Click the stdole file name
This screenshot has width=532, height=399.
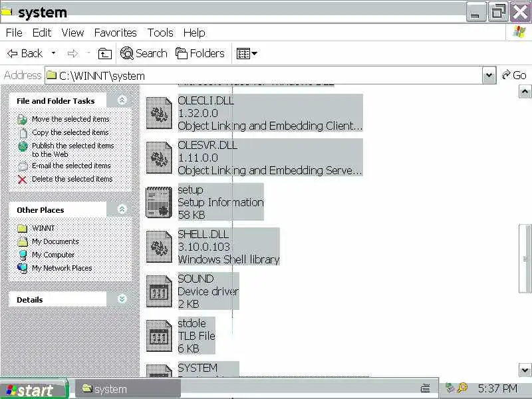[192, 323]
